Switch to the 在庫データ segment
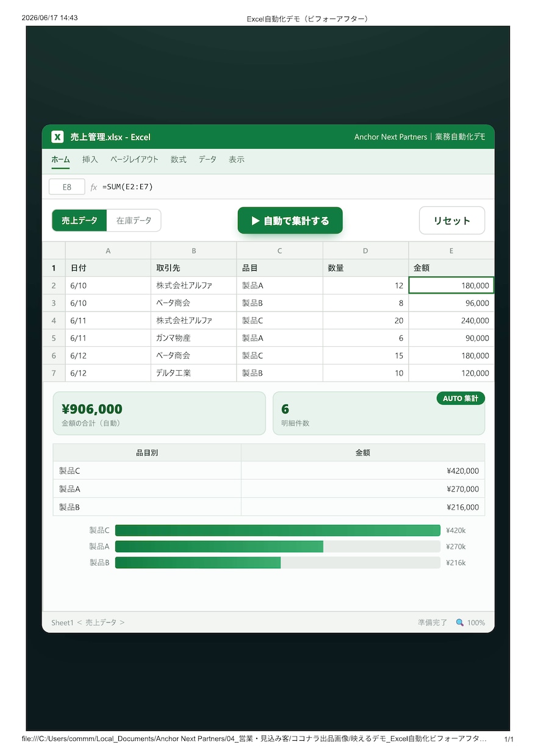 (134, 221)
